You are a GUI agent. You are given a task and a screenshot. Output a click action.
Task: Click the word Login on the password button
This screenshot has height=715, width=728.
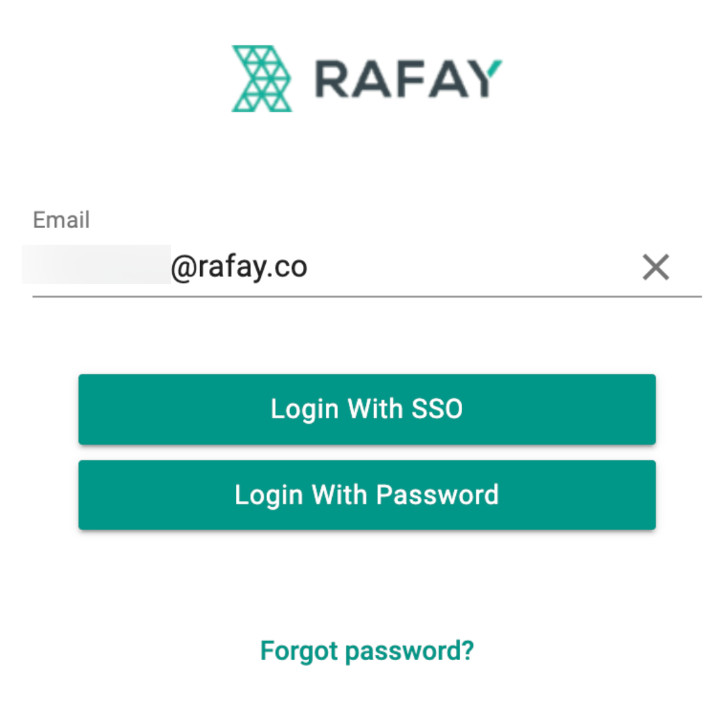[x=269, y=496]
